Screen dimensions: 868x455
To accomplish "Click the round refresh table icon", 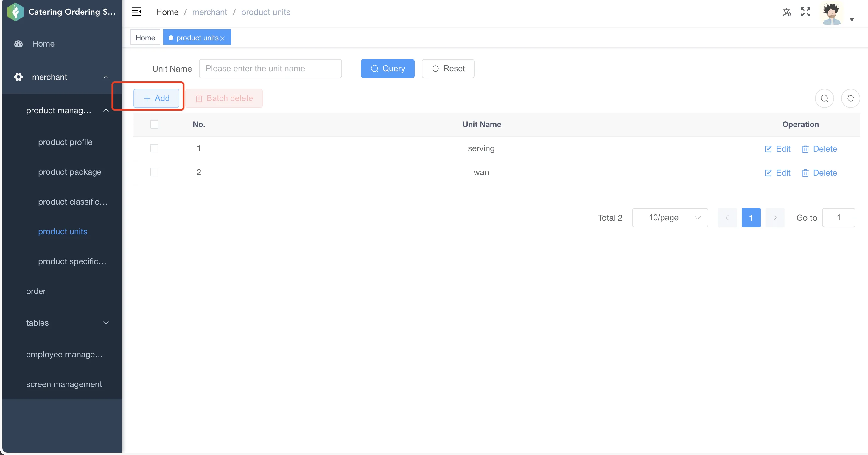I will point(850,98).
